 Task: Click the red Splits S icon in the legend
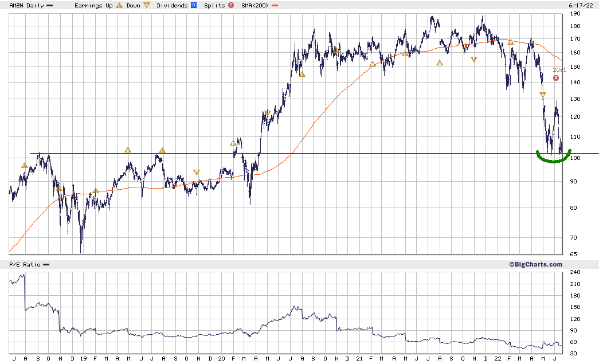click(x=231, y=5)
